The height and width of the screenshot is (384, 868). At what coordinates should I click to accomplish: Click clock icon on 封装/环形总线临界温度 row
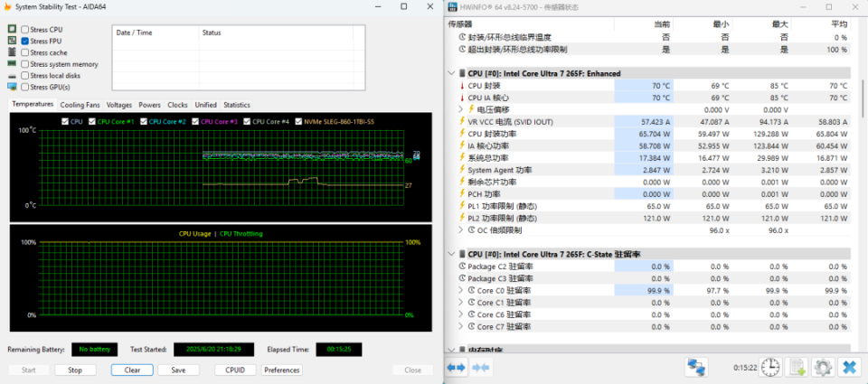point(462,38)
